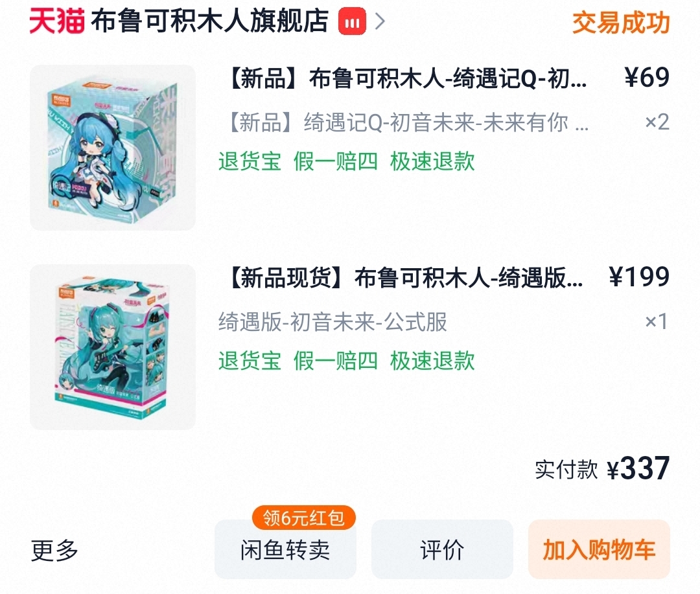Open 布鲁可积木人旗舰店 store name
700x594 pixels.
pos(209,21)
